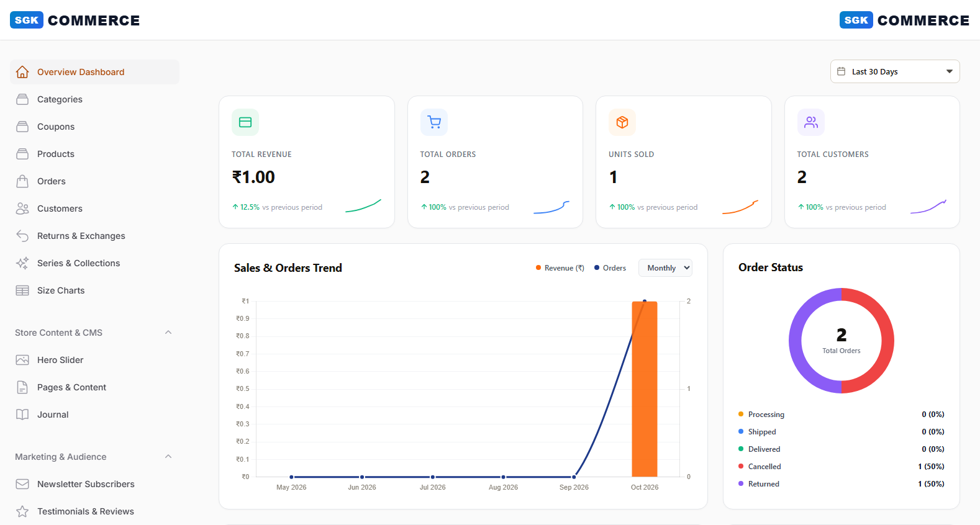This screenshot has height=525, width=980.
Task: Click the Coupons sidebar icon
Action: click(22, 127)
